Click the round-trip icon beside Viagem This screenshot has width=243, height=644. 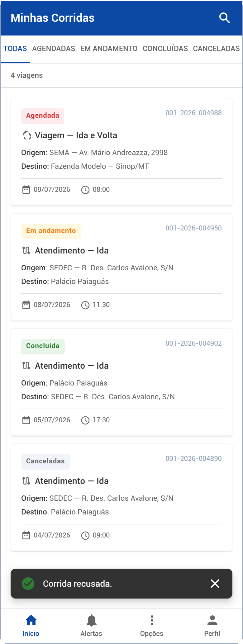tap(27, 135)
